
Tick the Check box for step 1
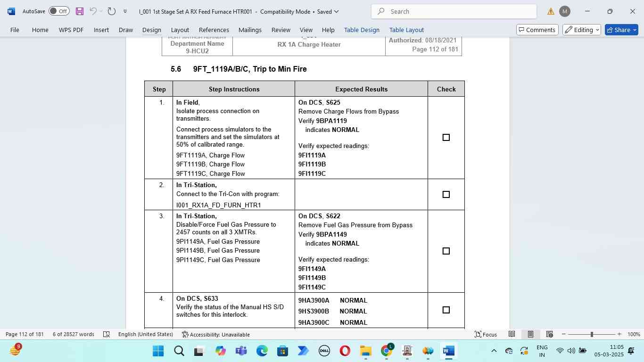[446, 138]
